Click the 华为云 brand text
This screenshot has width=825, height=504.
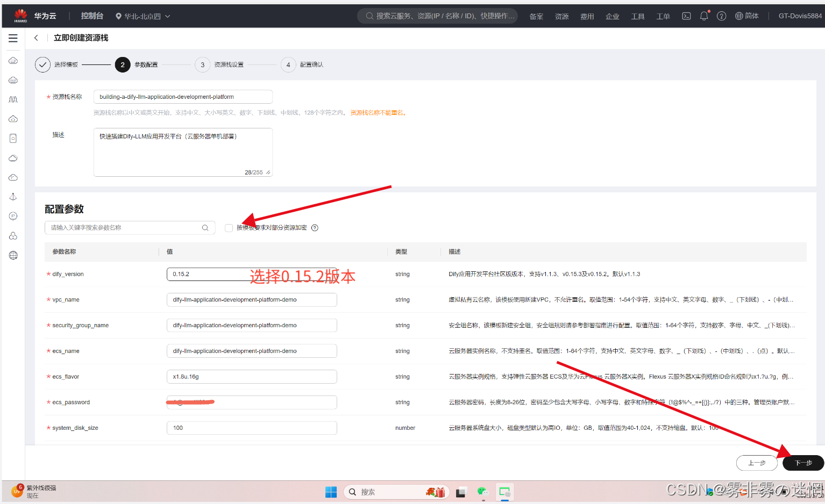coord(45,16)
